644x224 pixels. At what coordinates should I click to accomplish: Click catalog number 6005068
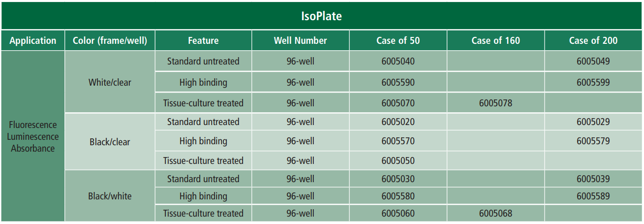coord(495,213)
